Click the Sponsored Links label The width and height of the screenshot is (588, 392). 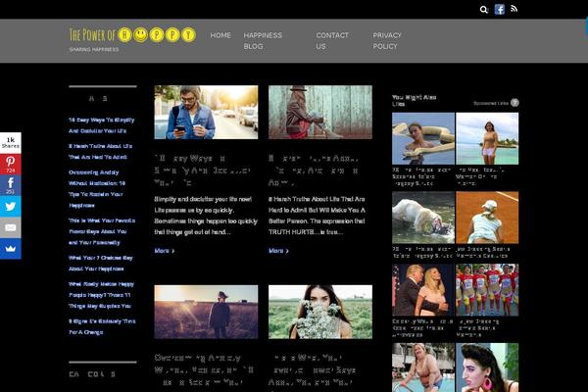491,103
